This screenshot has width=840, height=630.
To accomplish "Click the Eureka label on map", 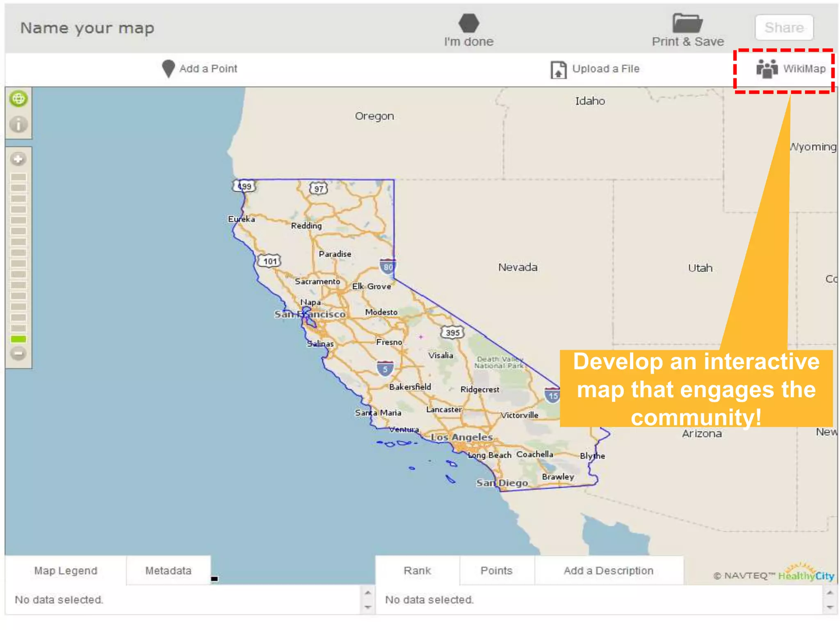I will 242,219.
